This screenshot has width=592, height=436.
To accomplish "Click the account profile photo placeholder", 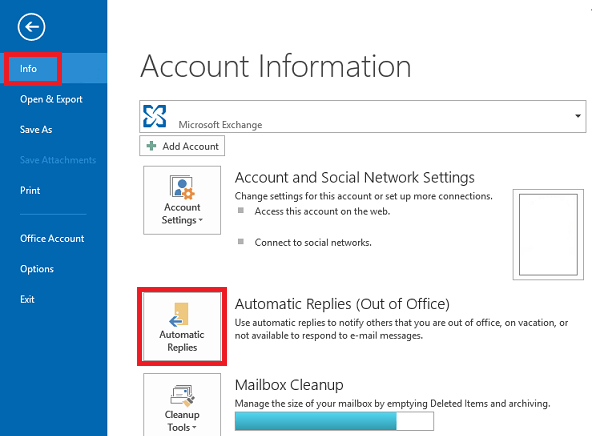I will 548,234.
